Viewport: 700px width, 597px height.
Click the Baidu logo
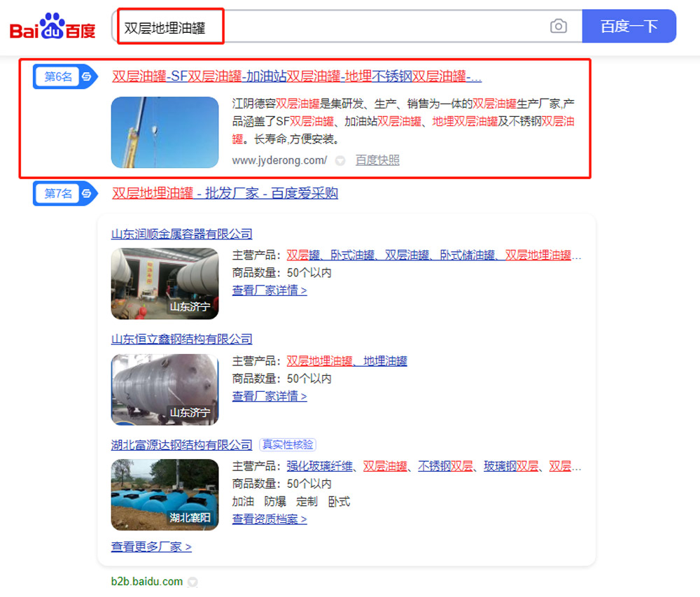pyautogui.click(x=52, y=27)
